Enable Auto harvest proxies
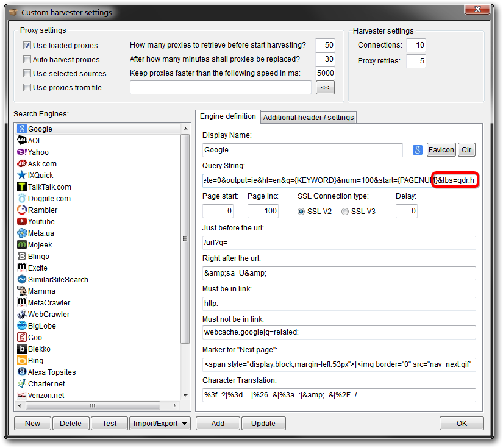 (27, 59)
